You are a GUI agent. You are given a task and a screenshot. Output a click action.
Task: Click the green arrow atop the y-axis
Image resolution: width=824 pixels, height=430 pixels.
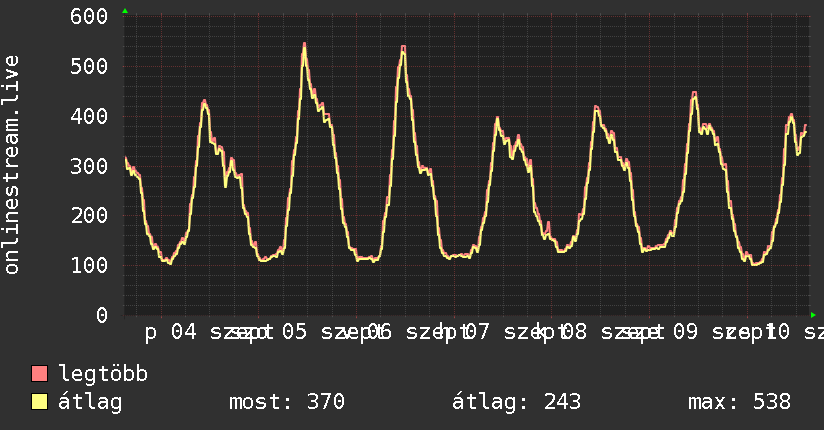pyautogui.click(x=125, y=11)
